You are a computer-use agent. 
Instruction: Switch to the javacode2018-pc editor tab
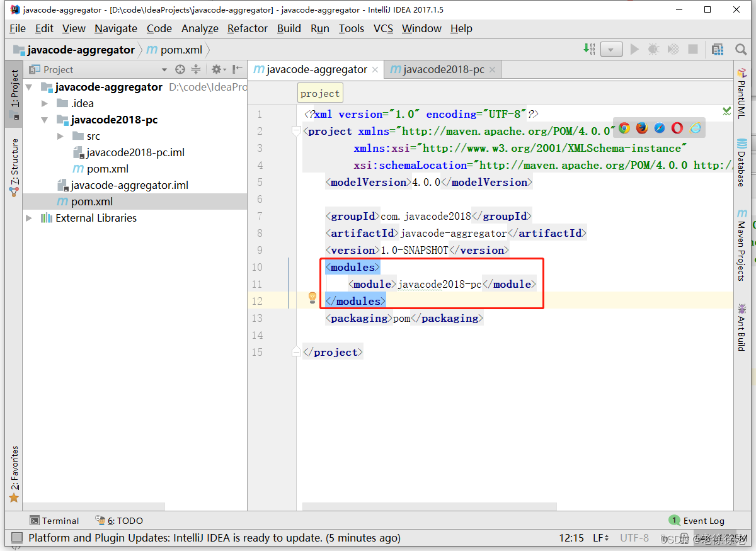click(444, 69)
